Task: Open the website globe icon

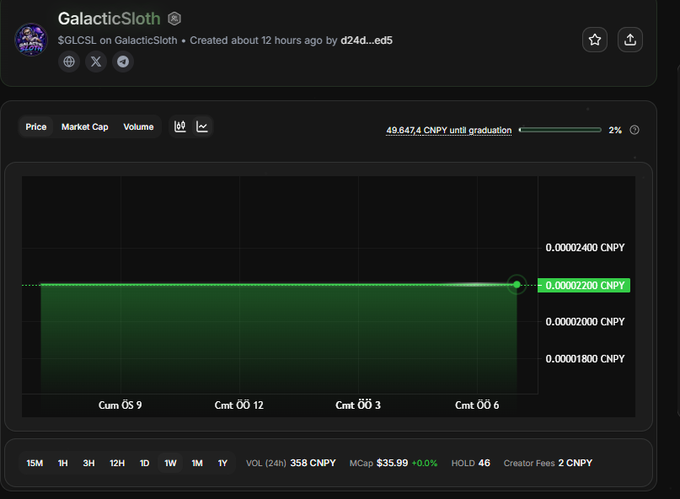Action: click(69, 62)
